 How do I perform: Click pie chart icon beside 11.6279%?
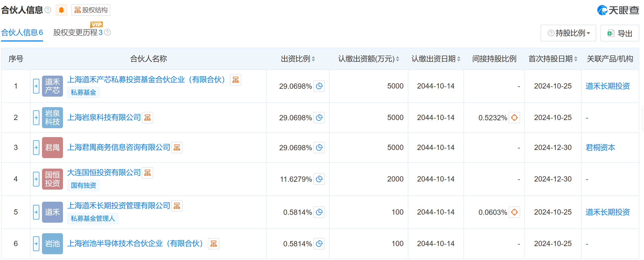tap(319, 179)
